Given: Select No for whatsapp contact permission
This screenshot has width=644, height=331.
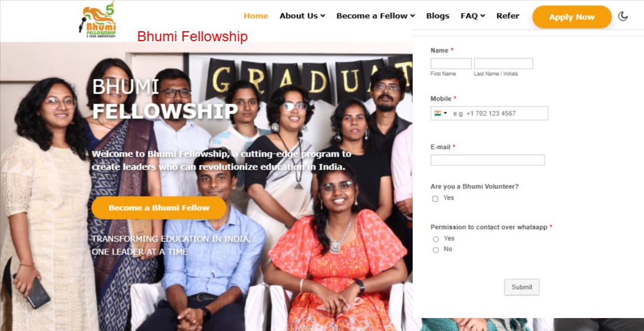Looking at the screenshot, I should [436, 250].
